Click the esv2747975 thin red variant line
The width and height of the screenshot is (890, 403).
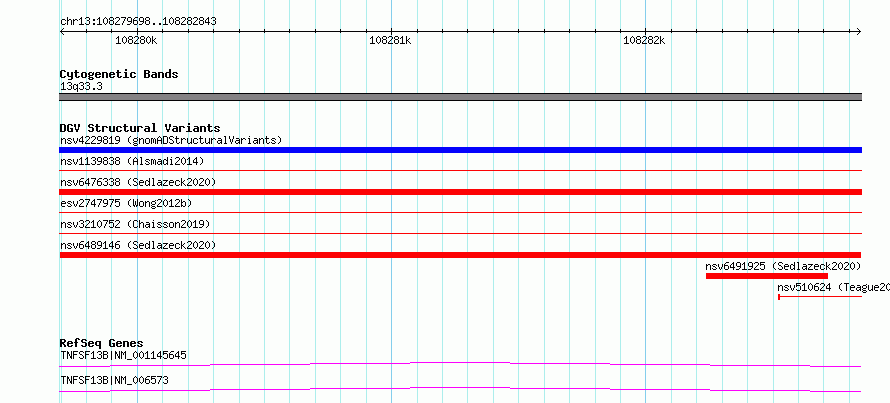(x=460, y=212)
